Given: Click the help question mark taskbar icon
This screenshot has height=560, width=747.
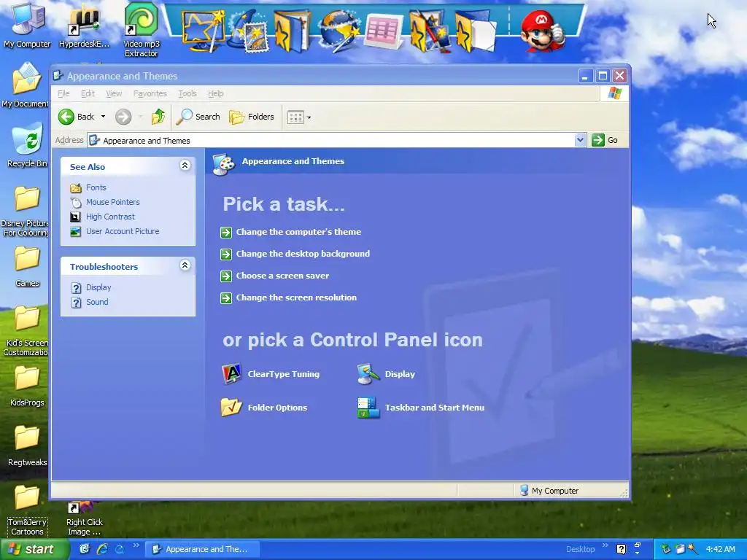Looking at the screenshot, I should [x=622, y=549].
